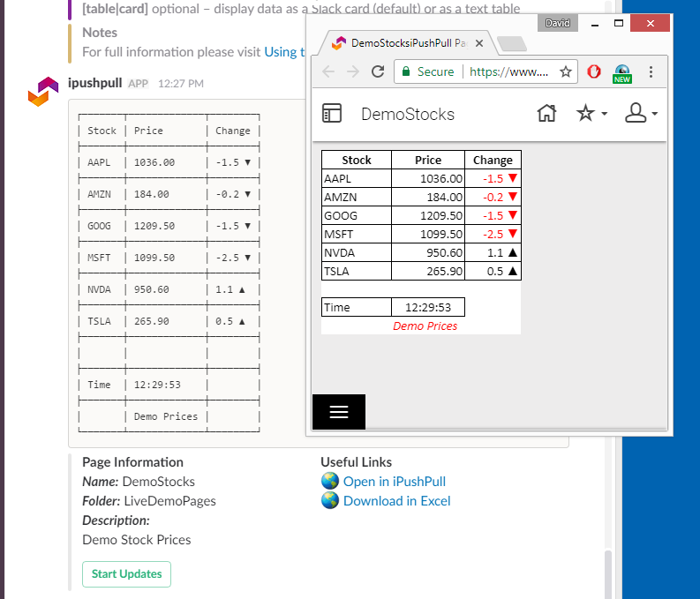Viewport: 700px width, 599px height.
Task: Select the NVDA cell in browser table
Action: click(x=357, y=252)
